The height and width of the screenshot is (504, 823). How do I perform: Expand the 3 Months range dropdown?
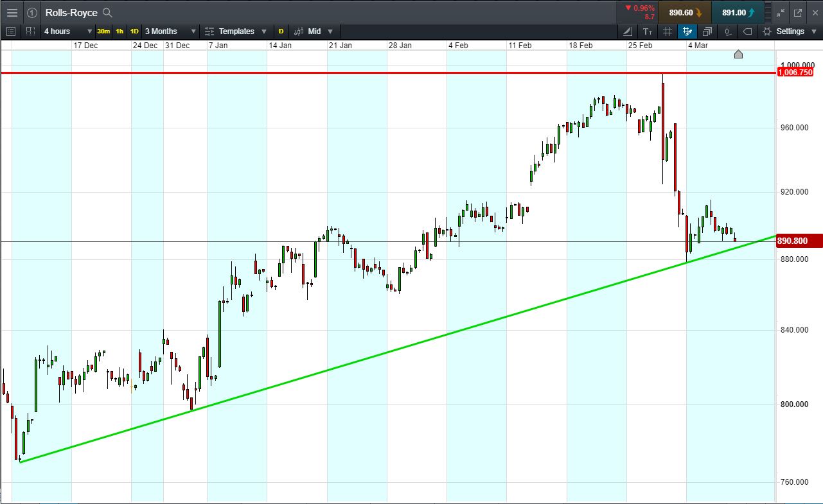point(168,31)
